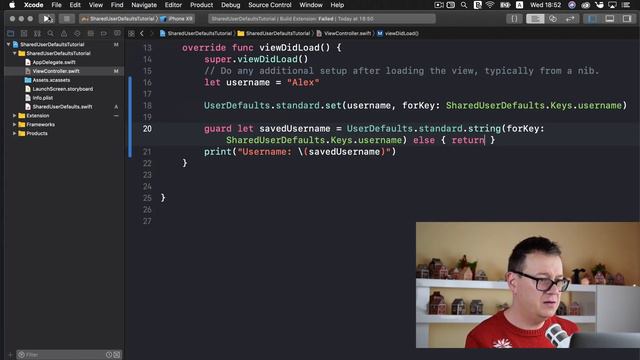Viewport: 640px width, 360px height.
Task: Toggle the Inspectors panel visibility
Action: pyautogui.click(x=627, y=19)
